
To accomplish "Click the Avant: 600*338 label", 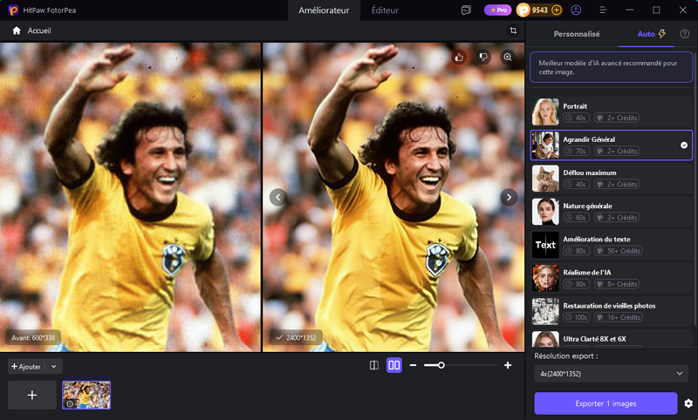I will click(x=33, y=338).
